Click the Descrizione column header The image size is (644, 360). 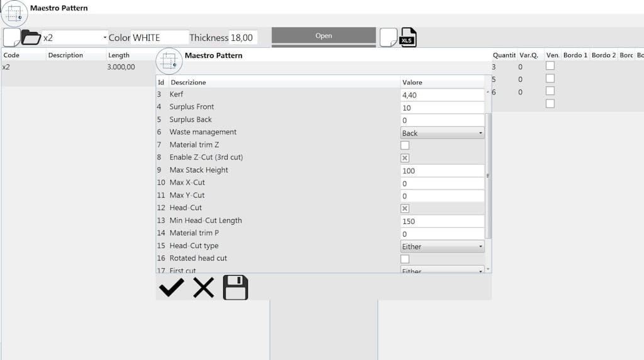[188, 82]
